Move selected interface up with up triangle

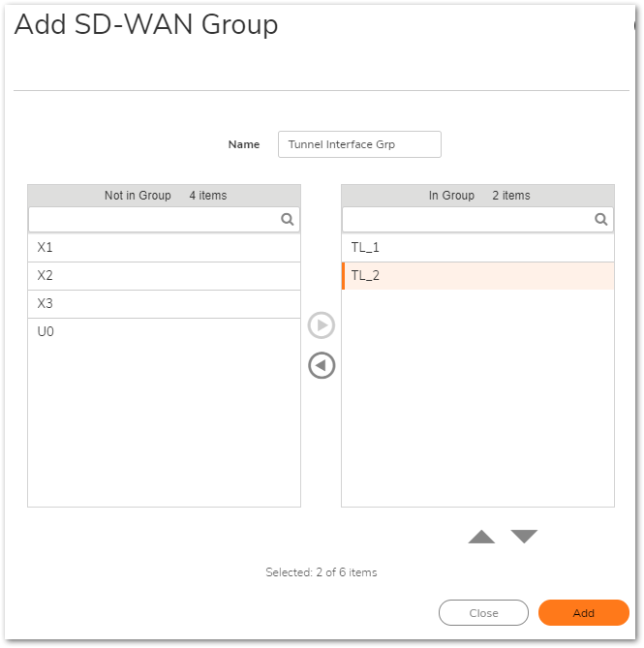tap(481, 537)
